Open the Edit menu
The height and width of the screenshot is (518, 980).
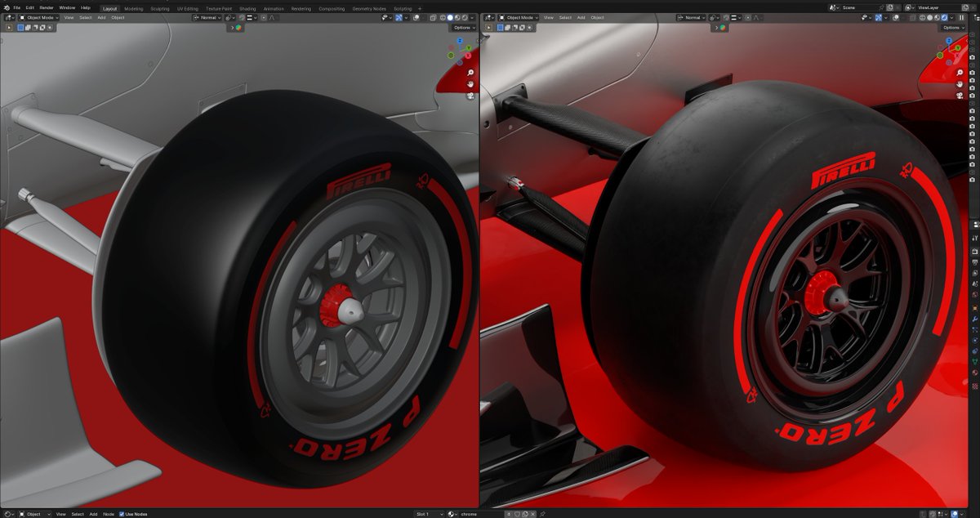[30, 7]
